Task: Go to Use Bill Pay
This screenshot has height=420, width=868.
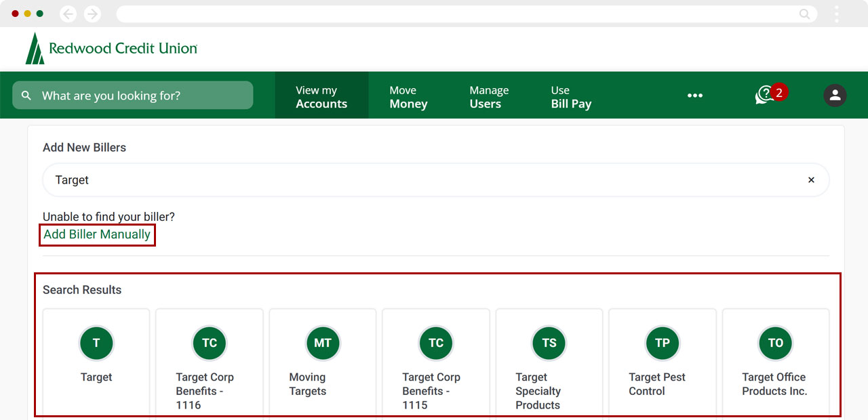Action: point(571,97)
